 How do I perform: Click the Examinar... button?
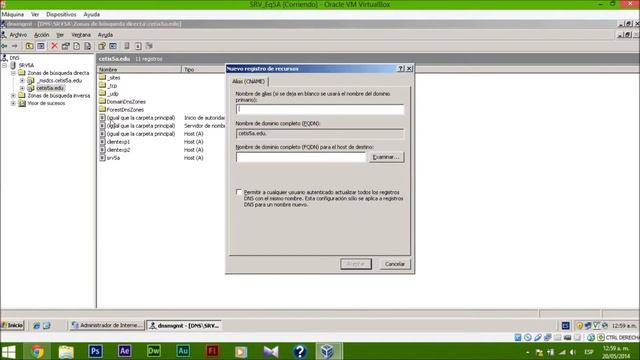tap(386, 157)
